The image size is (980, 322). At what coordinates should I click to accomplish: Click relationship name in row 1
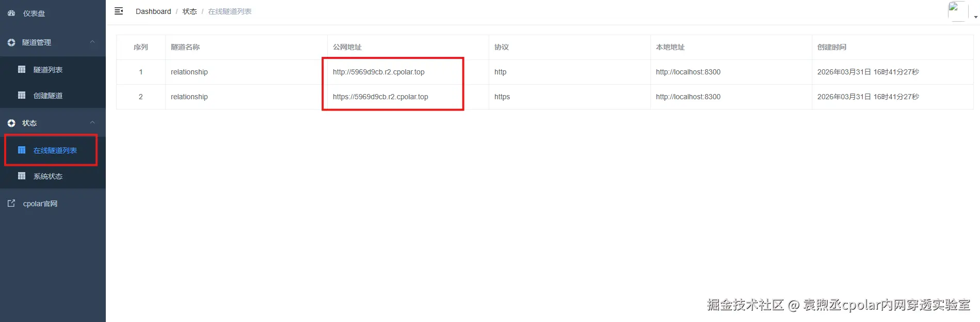coord(189,72)
